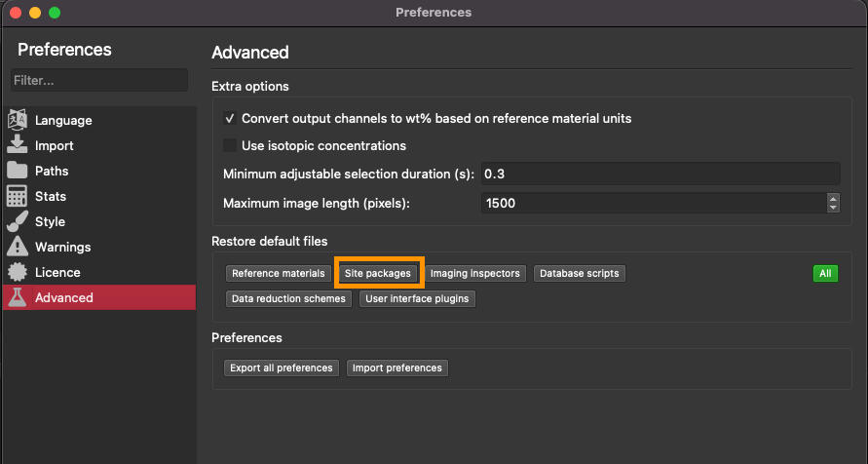
Task: Export all preferences to file
Action: (x=282, y=368)
